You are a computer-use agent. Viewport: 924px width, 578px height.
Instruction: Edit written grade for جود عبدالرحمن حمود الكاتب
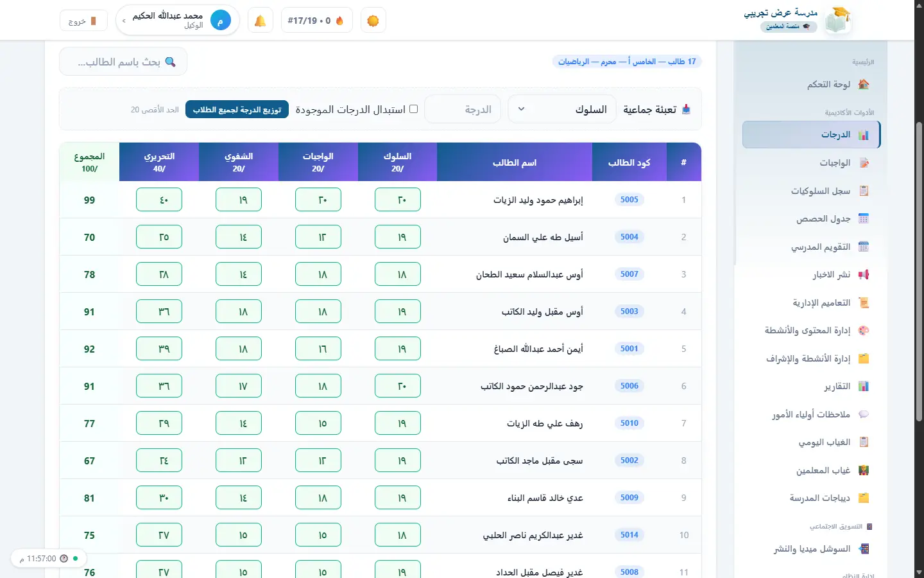pos(159,386)
